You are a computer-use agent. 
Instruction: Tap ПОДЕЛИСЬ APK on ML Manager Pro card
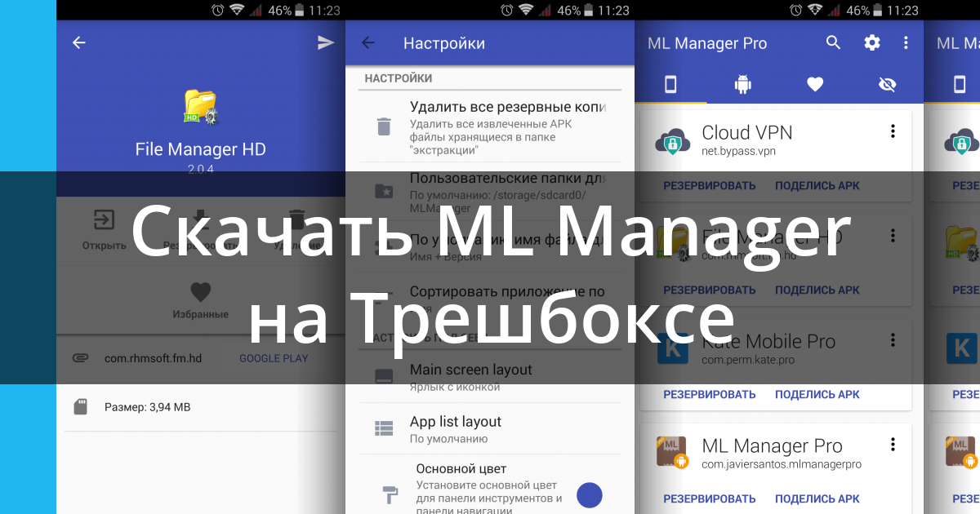tap(817, 498)
